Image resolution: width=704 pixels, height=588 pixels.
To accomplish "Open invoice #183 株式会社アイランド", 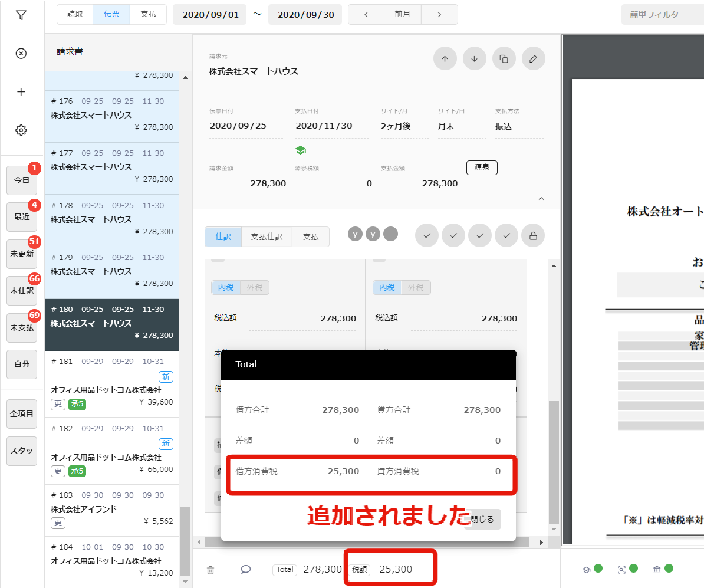I will (x=112, y=511).
